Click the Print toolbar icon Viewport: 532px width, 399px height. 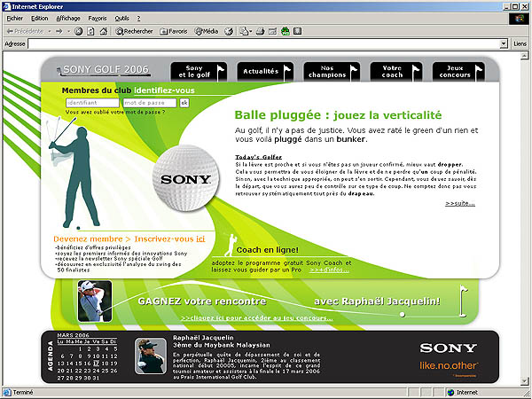(260, 31)
